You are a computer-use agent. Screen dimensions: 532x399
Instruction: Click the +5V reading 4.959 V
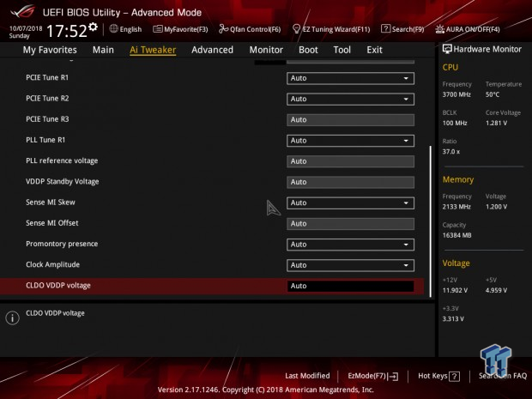pyautogui.click(x=496, y=290)
